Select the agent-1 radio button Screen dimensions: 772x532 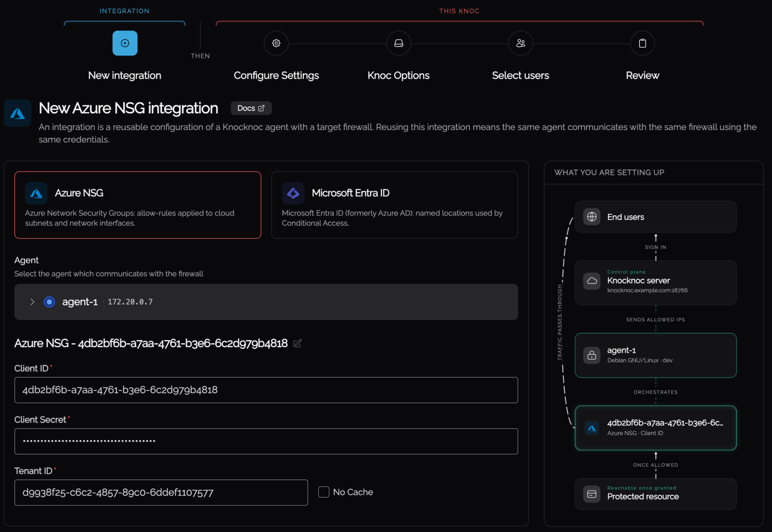pos(49,302)
